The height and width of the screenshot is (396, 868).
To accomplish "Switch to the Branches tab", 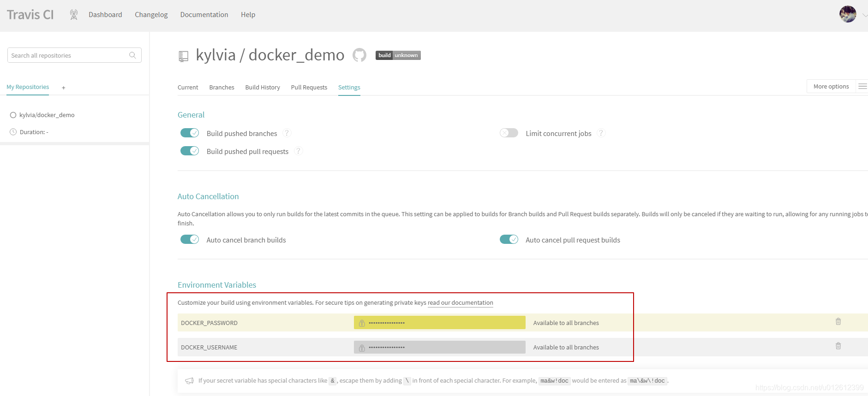I will (221, 88).
